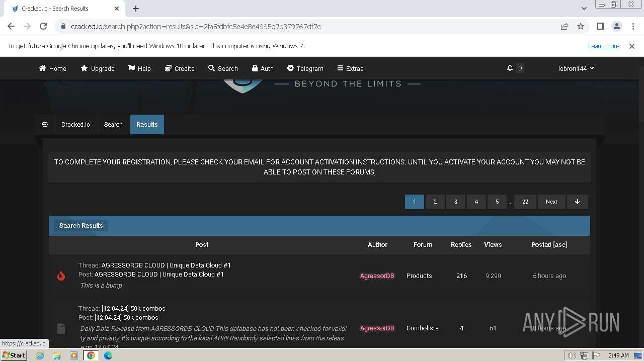
Task: Open File Explorer from taskbar
Action: point(57,355)
